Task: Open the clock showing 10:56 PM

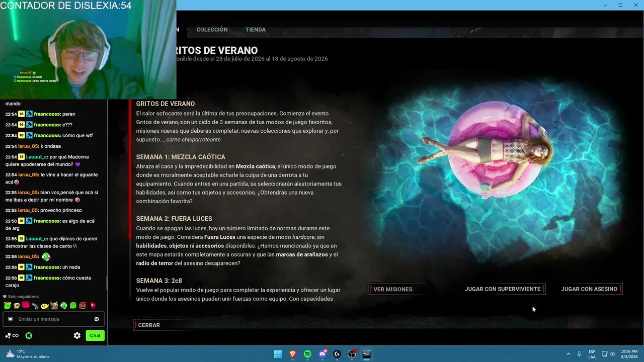Action: click(x=629, y=354)
